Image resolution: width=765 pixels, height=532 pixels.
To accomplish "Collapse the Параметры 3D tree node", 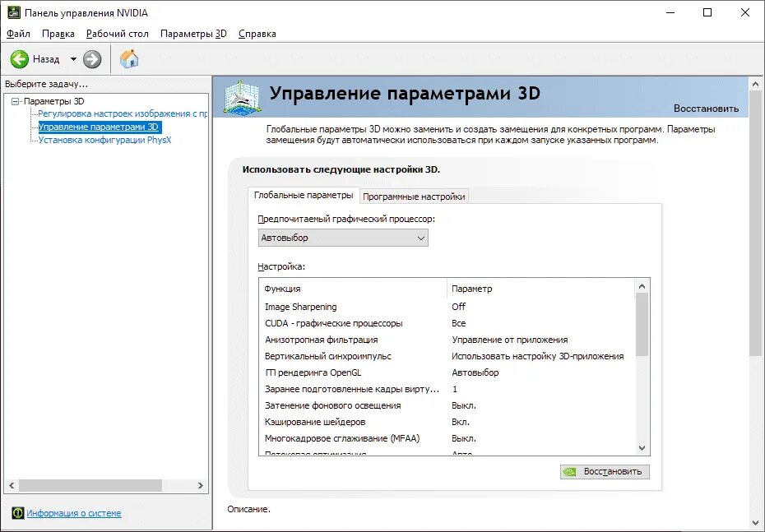I will (x=15, y=101).
